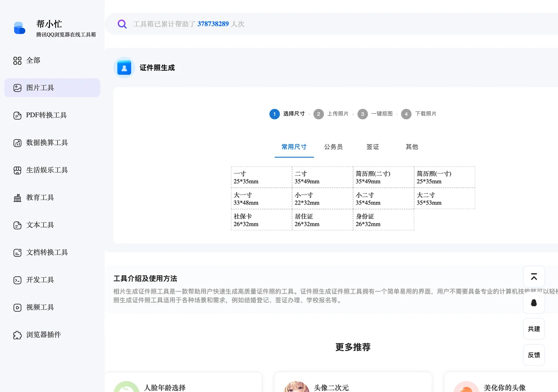This screenshot has height=392, width=558.
Task: Click the 反馈 feedback button
Action: (x=534, y=355)
